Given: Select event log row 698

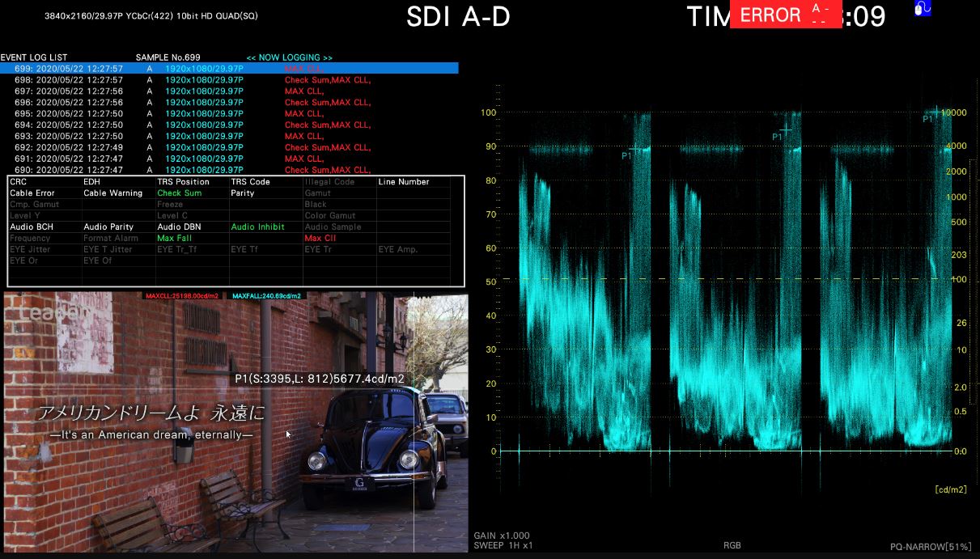Looking at the screenshot, I should pos(229,80).
